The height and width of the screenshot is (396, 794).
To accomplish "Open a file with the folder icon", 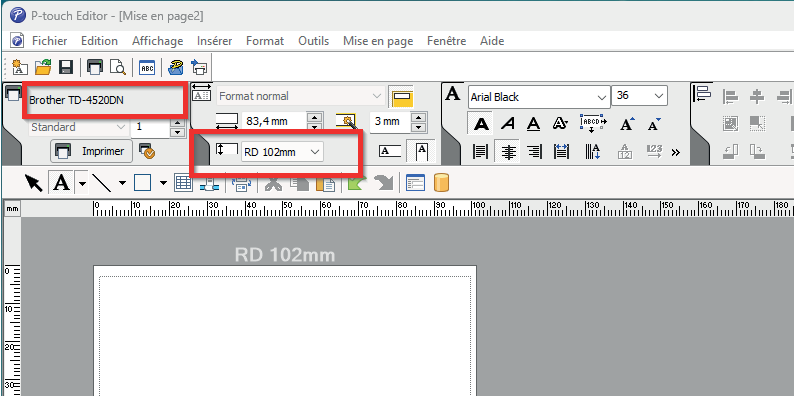I will pyautogui.click(x=43, y=67).
